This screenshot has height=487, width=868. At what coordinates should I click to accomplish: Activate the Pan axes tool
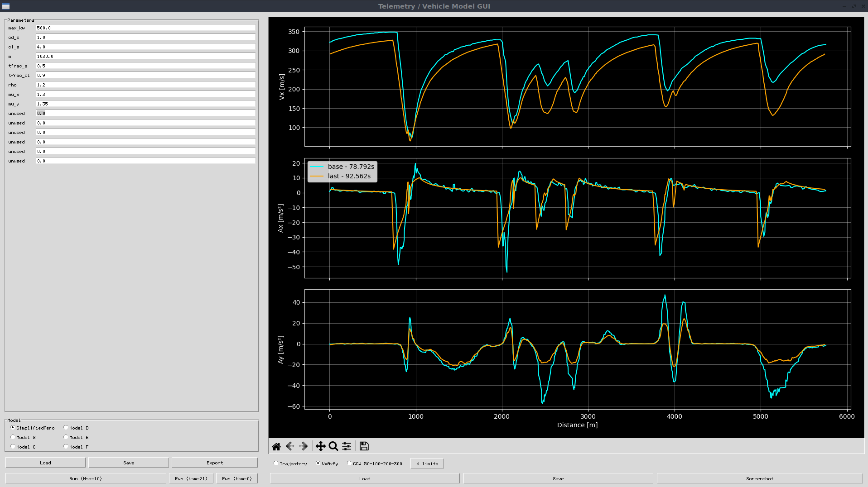[x=321, y=446]
